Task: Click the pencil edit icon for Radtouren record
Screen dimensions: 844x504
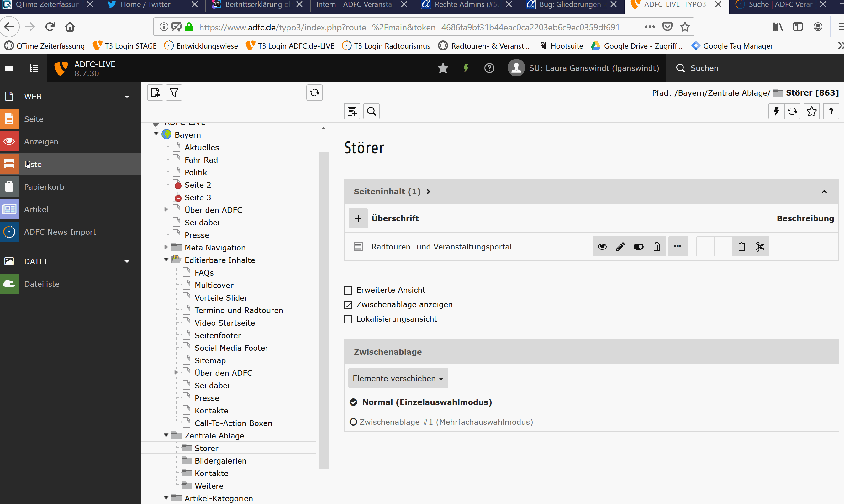Action: [620, 247]
